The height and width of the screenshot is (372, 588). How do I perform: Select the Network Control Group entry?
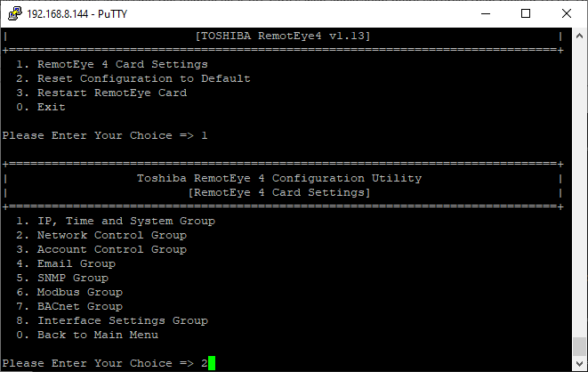(110, 235)
